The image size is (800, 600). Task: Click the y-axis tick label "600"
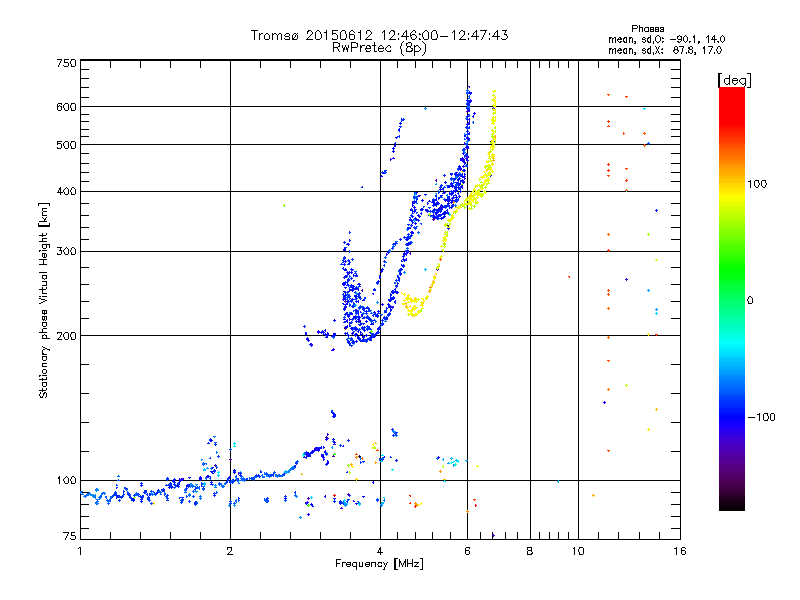coord(66,107)
